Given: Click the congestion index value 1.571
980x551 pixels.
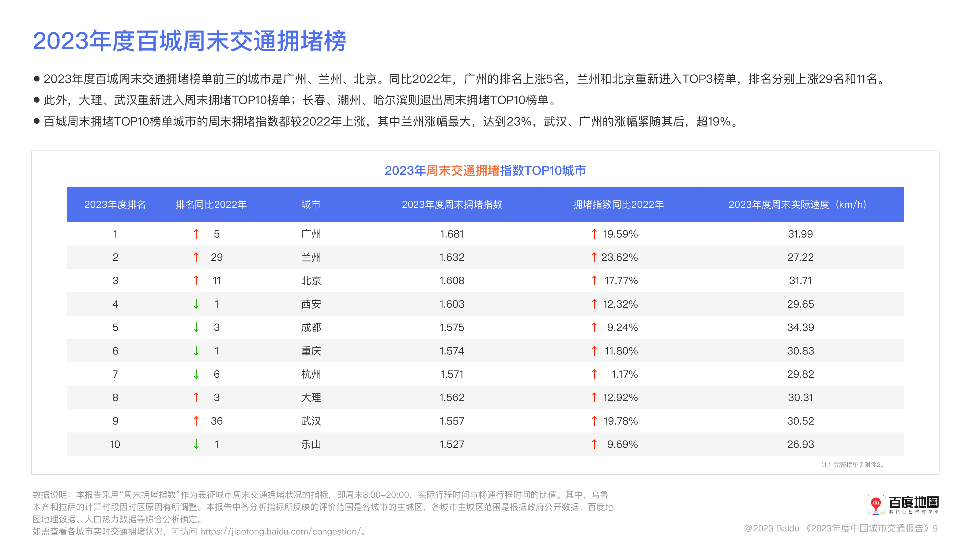Looking at the screenshot, I should click(x=452, y=374).
